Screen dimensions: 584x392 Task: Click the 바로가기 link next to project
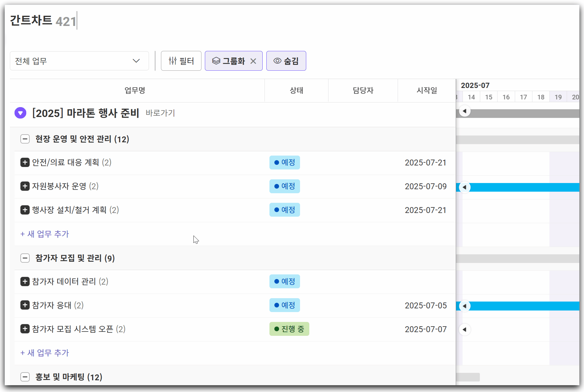click(160, 113)
